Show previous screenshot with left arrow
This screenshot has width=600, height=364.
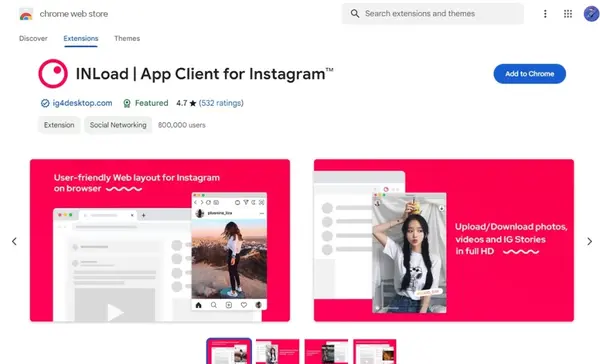tap(14, 241)
